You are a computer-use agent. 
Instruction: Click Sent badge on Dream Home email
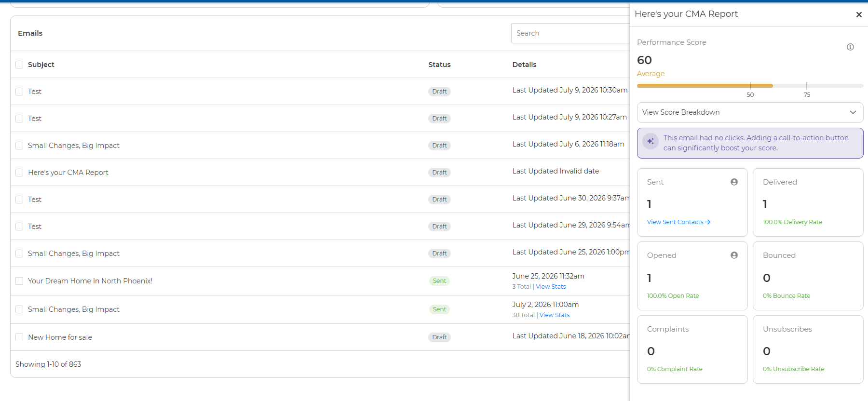point(439,281)
